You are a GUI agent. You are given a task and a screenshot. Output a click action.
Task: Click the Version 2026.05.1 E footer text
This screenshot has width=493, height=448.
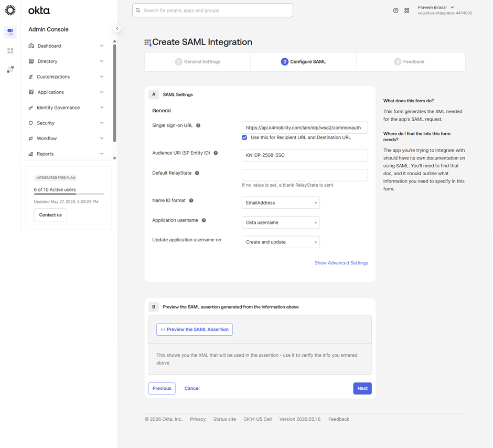click(x=300, y=419)
